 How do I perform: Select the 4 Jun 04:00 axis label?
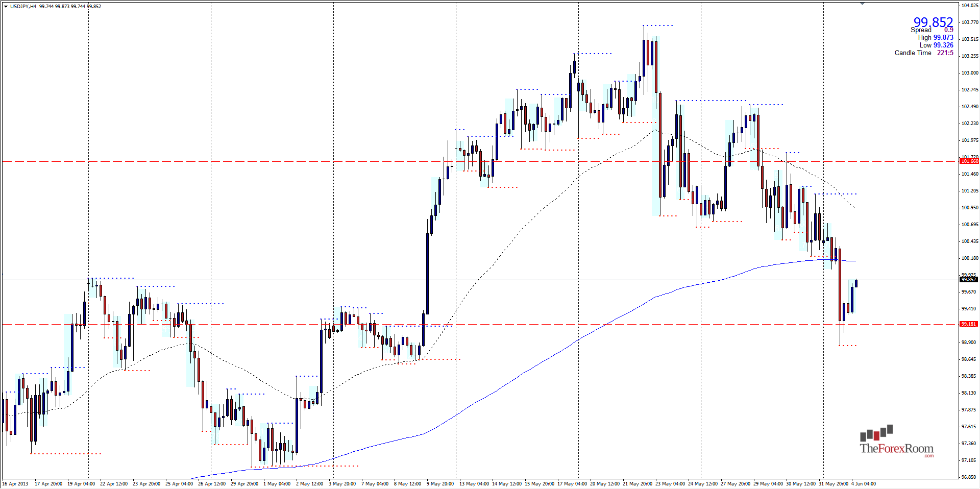864,483
